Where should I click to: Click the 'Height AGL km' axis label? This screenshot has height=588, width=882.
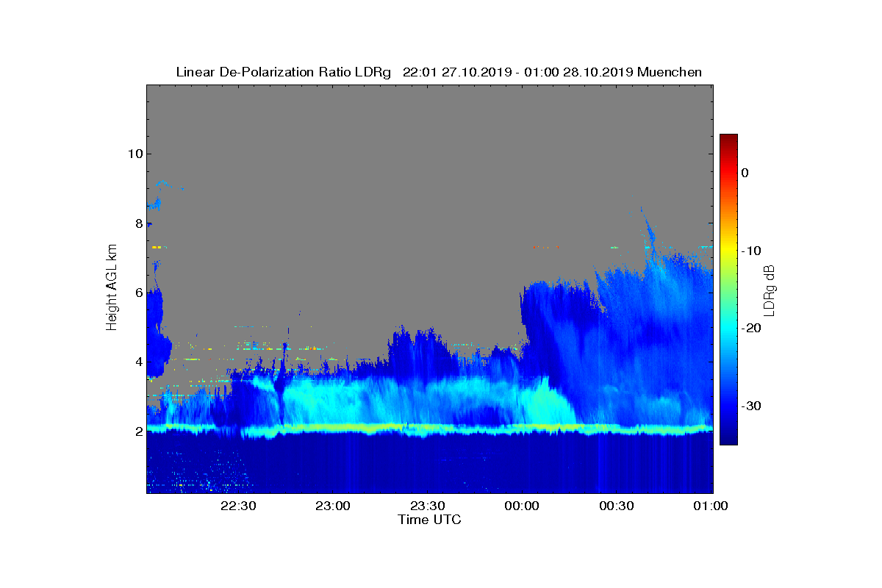coord(112,289)
